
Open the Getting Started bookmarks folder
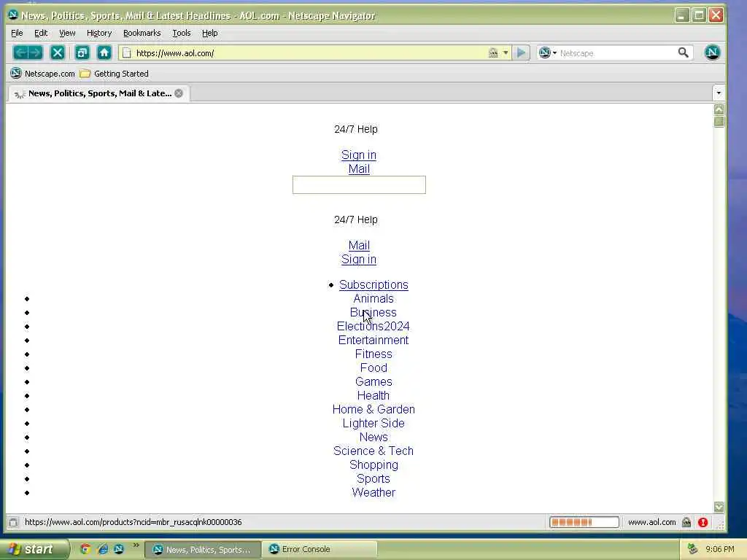[x=115, y=74]
